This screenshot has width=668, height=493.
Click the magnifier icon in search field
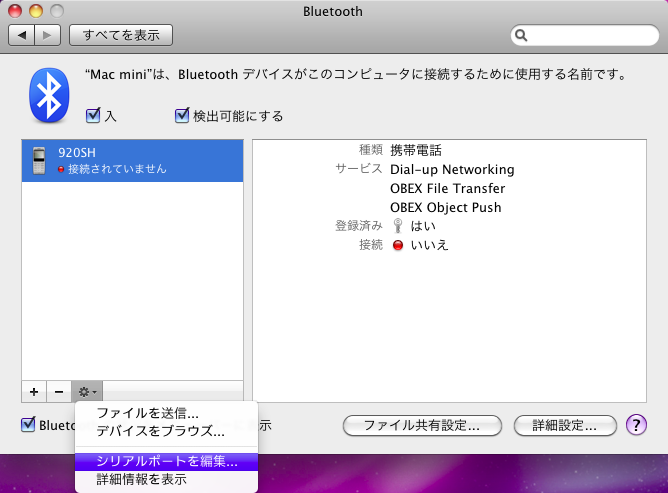click(521, 35)
